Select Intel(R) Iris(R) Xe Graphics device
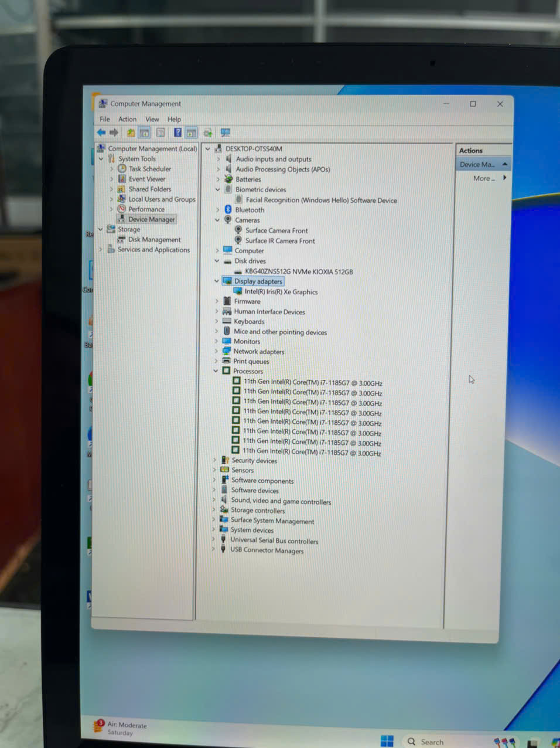The image size is (560, 748). click(x=281, y=292)
